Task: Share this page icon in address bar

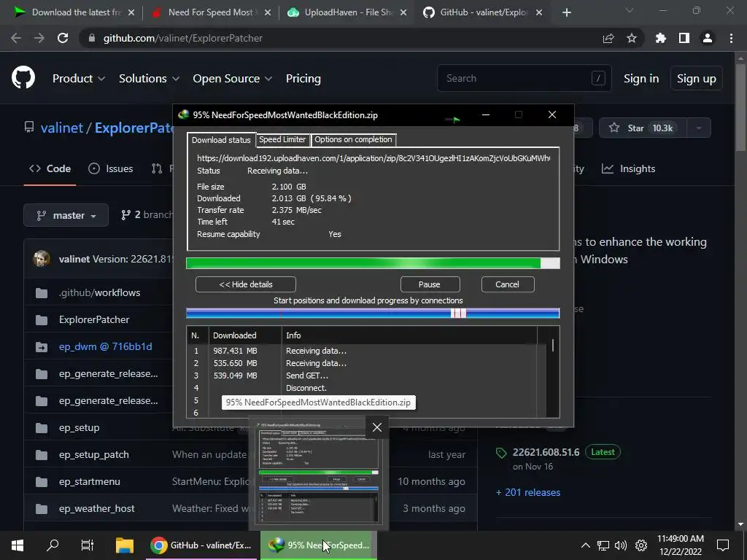Action: pos(608,38)
